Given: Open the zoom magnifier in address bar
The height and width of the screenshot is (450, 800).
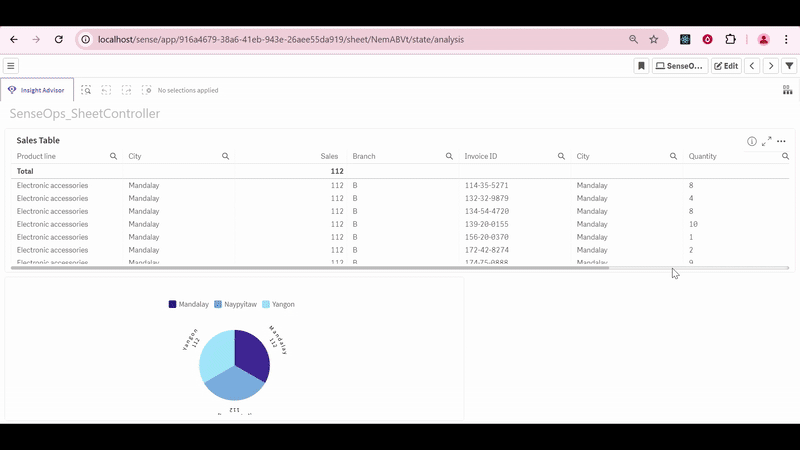Looking at the screenshot, I should pos(633,39).
